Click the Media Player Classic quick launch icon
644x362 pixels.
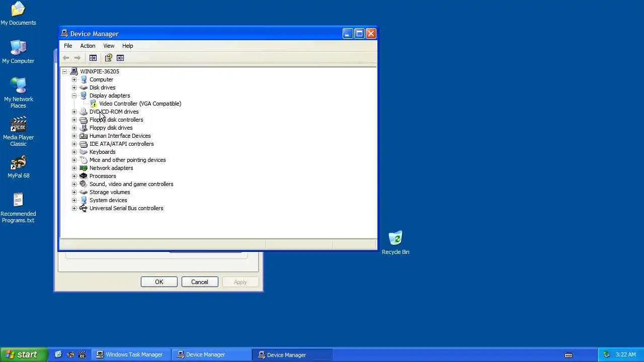pos(83,354)
